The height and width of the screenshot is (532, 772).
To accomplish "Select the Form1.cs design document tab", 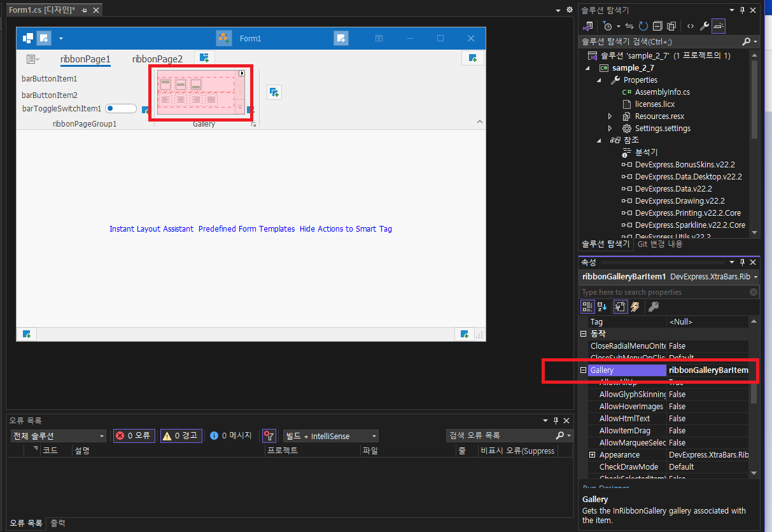I will (42, 10).
